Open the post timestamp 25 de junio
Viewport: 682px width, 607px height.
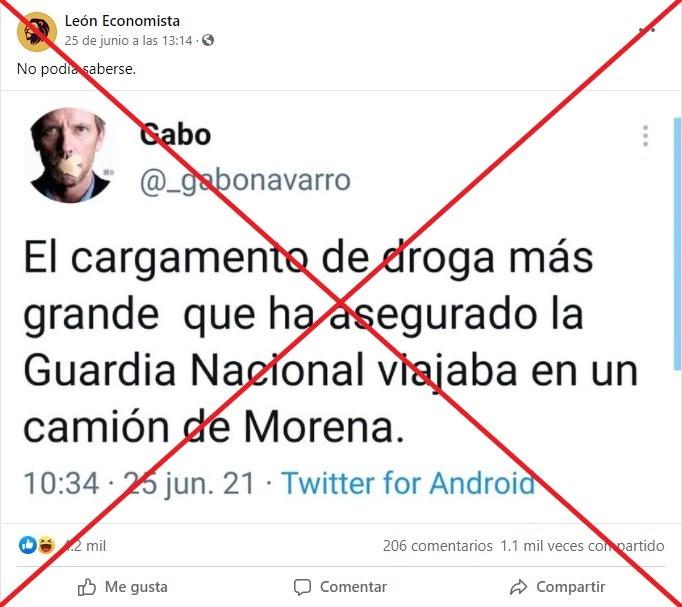pos(128,40)
